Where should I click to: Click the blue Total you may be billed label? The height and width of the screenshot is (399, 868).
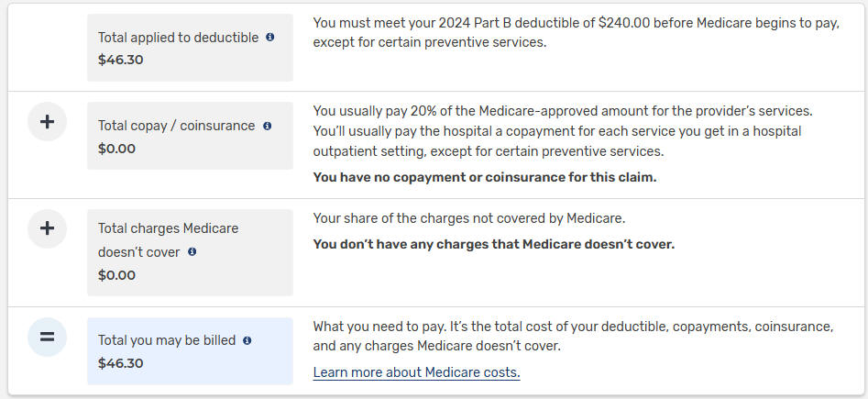[167, 340]
